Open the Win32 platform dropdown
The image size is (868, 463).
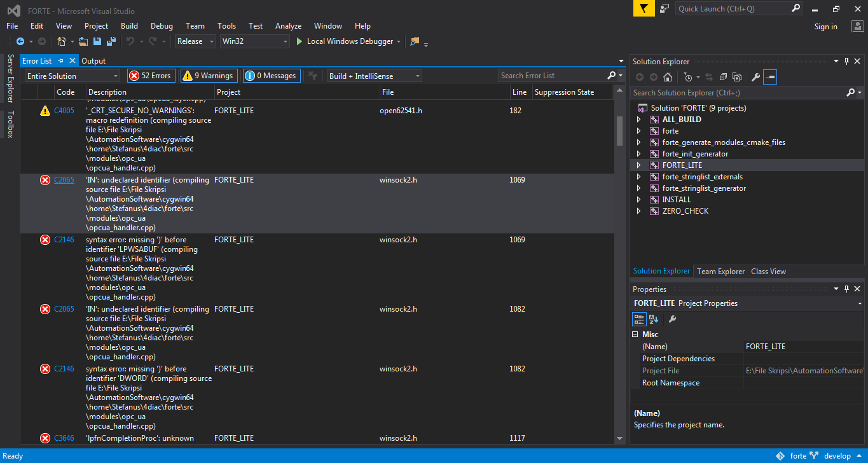point(254,41)
